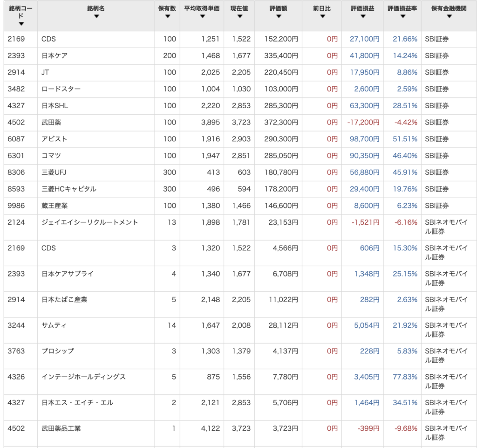This screenshot has height=448, width=477.
Task: Select loss value -1,521円
Action: (x=365, y=222)
